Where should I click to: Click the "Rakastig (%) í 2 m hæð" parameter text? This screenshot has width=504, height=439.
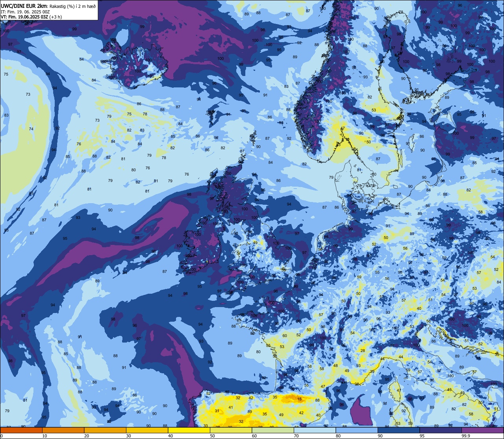point(72,6)
